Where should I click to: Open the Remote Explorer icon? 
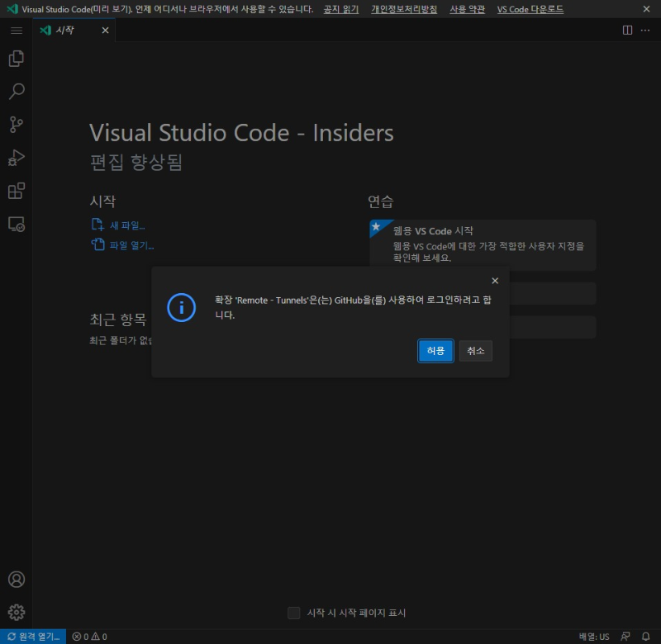[16, 224]
